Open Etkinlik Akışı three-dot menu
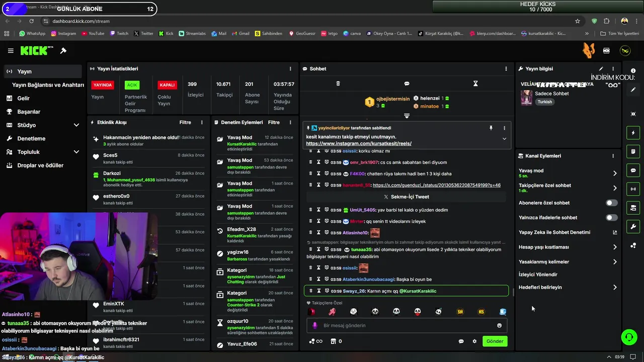The width and height of the screenshot is (644, 362). pos(202,122)
